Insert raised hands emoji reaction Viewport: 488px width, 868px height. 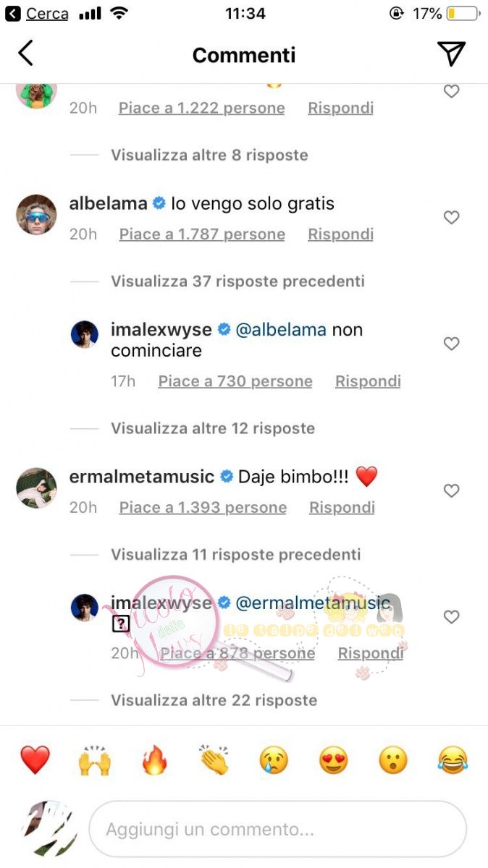pos(95,760)
